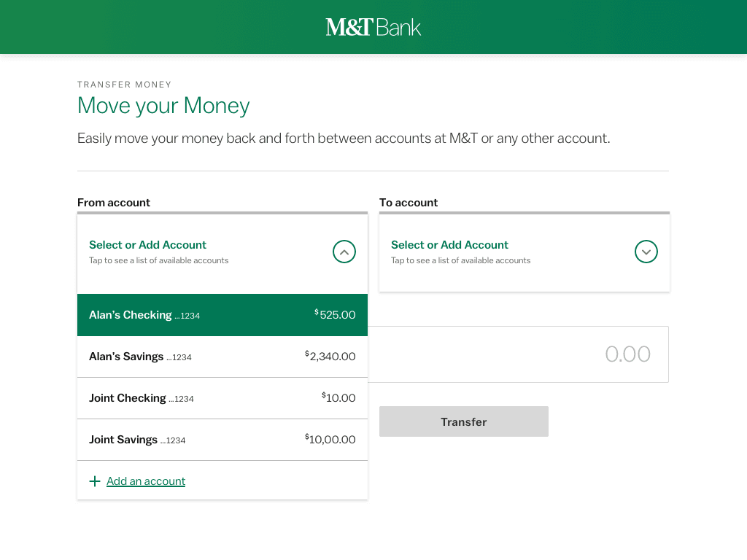Viewport: 747px width, 560px height.
Task: Click the $10,00.00 balance
Action: click(330, 439)
